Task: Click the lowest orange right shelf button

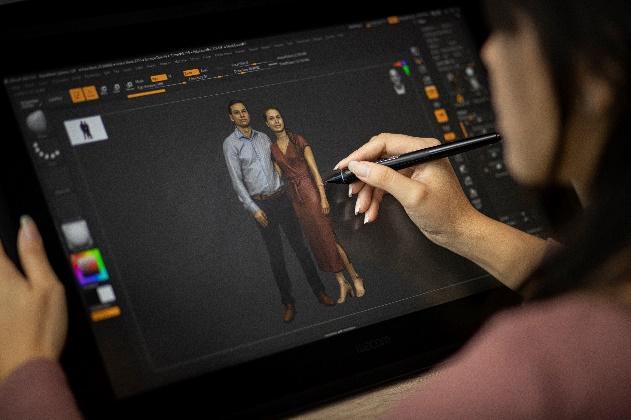Action: click(449, 136)
